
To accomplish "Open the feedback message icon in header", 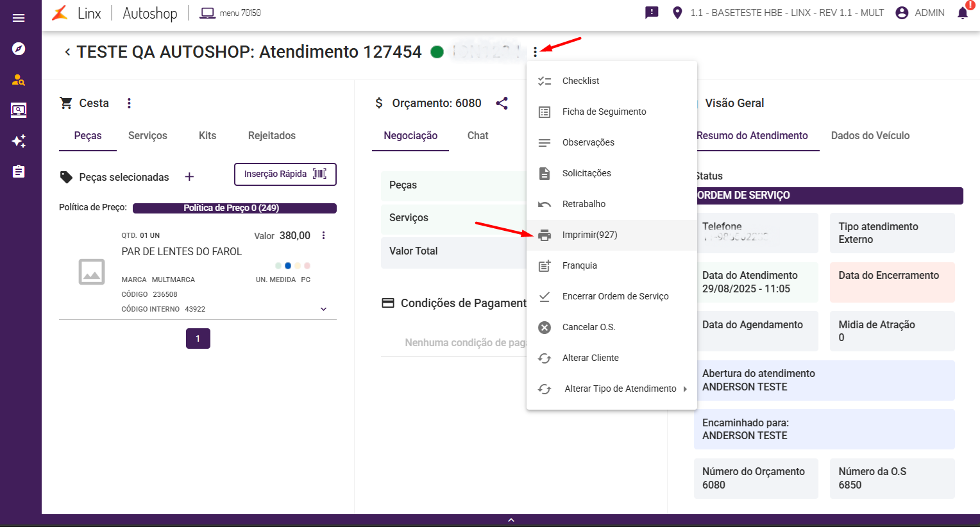I will [652, 13].
